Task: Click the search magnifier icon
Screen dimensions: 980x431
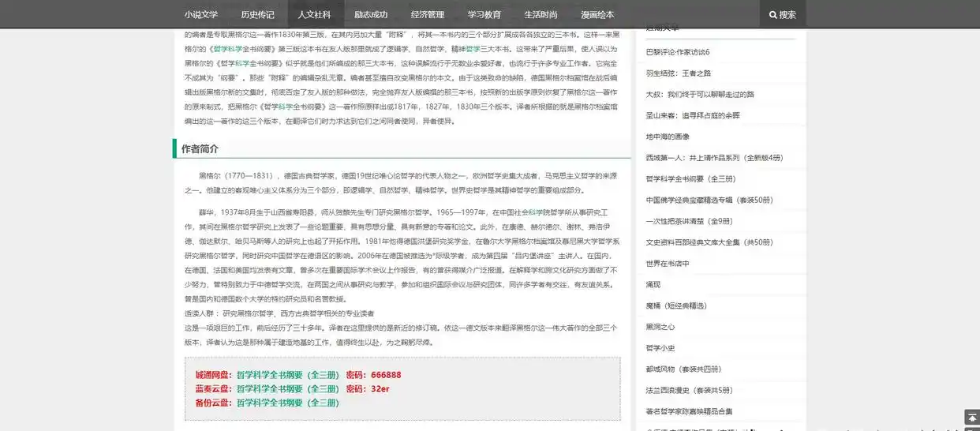Action: 772,14
